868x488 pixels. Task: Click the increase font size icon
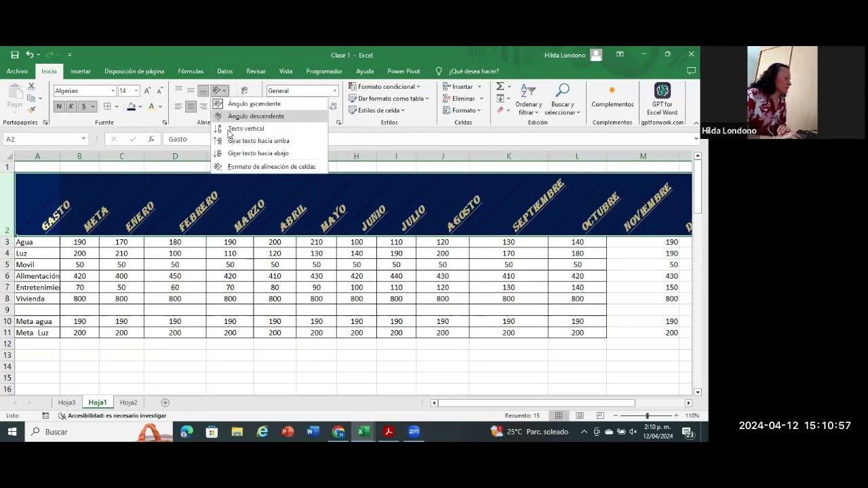147,91
